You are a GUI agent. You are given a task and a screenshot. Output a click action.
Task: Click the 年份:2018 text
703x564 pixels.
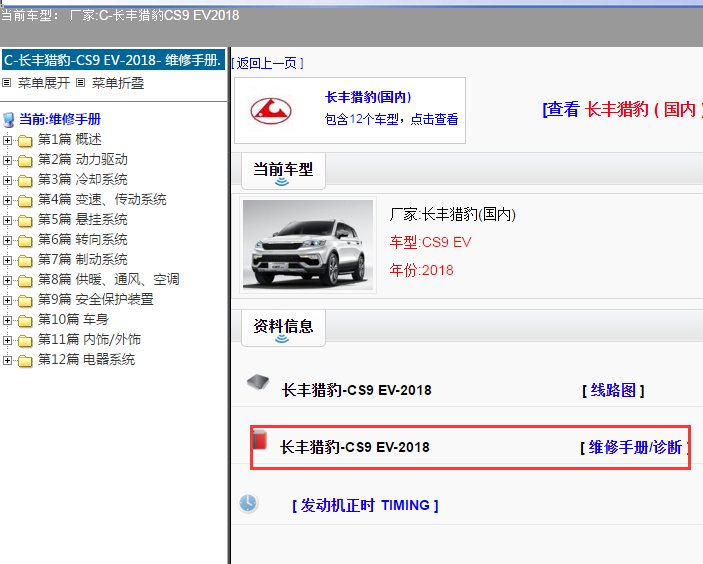click(421, 270)
